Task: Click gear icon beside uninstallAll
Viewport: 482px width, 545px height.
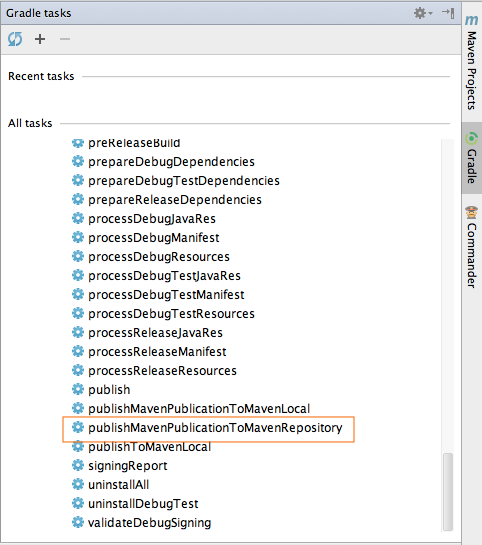Action: coord(78,484)
